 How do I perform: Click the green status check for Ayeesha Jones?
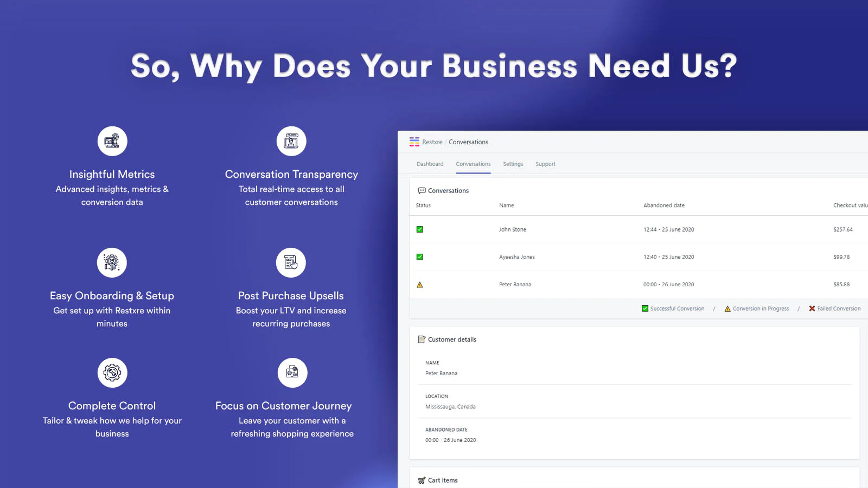[419, 257]
